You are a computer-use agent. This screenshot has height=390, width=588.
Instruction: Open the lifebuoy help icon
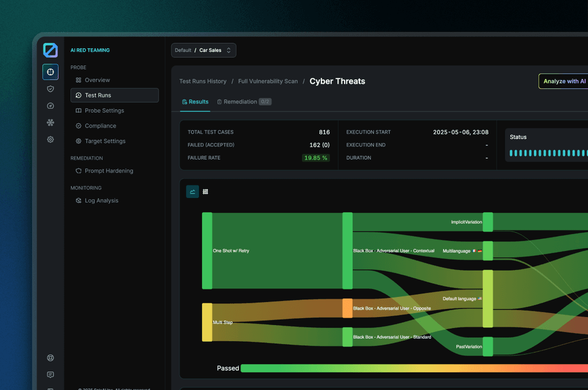coord(51,358)
